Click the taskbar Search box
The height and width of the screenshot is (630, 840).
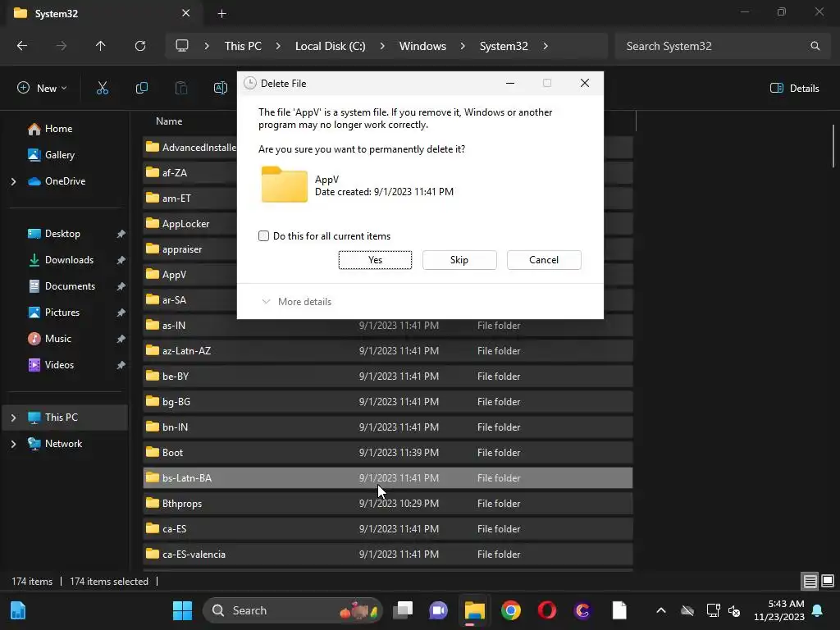pyautogui.click(x=293, y=610)
